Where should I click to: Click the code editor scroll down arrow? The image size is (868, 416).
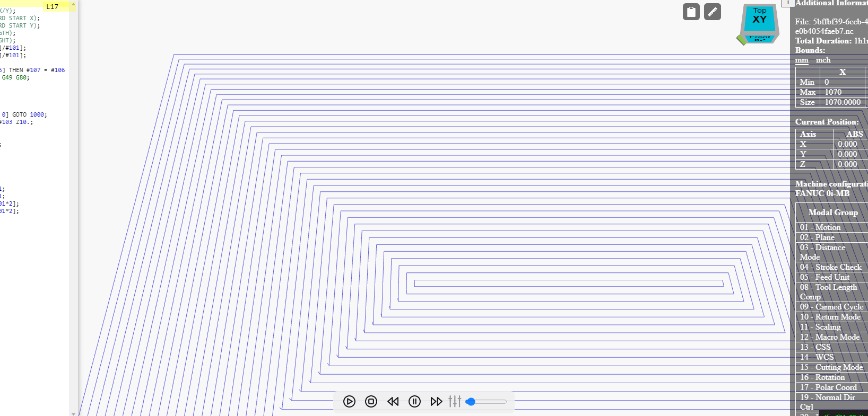(x=73, y=413)
